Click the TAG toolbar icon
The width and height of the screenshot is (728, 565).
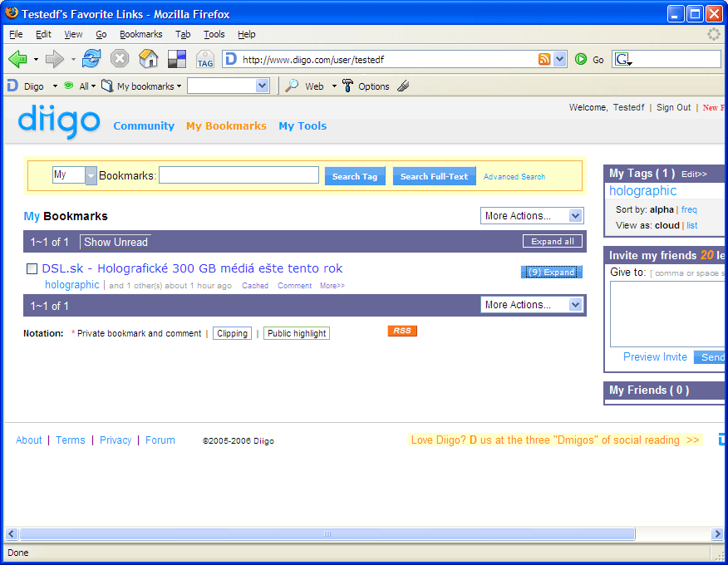204,60
